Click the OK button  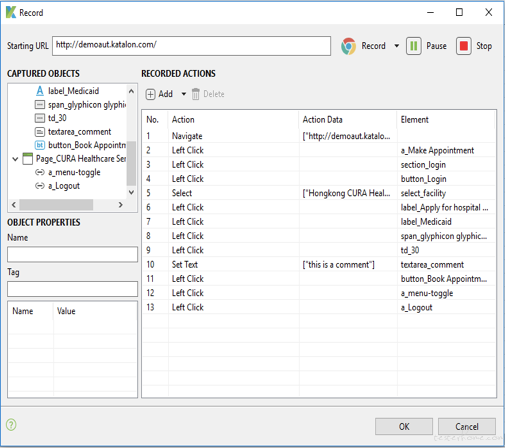tap(404, 427)
